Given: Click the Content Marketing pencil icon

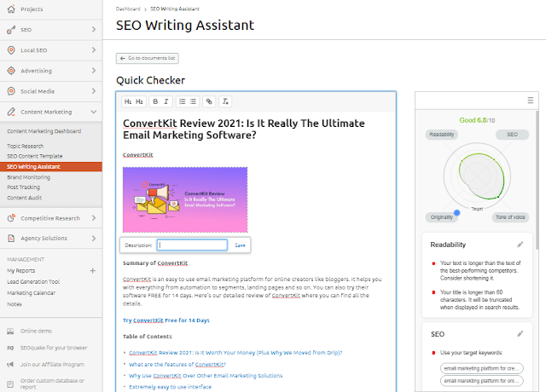Looking at the screenshot, I should 11,112.
